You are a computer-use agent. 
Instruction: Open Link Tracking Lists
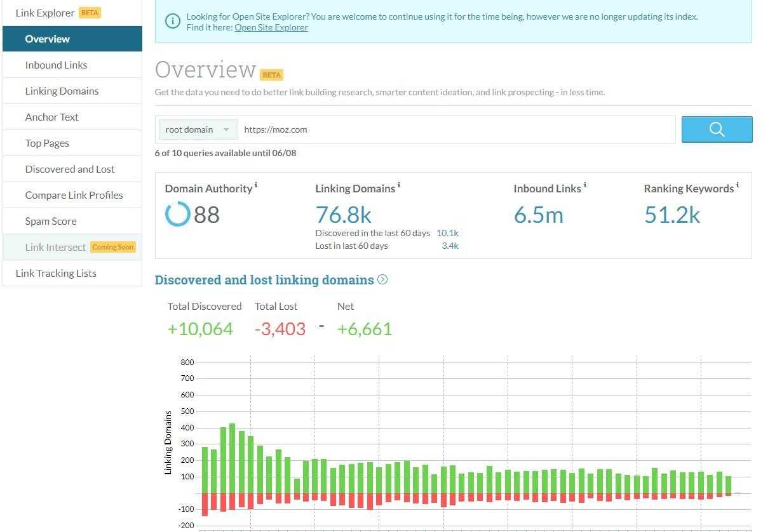56,273
